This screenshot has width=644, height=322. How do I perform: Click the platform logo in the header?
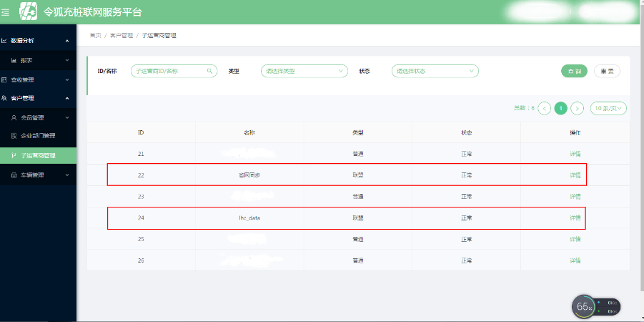28,11
